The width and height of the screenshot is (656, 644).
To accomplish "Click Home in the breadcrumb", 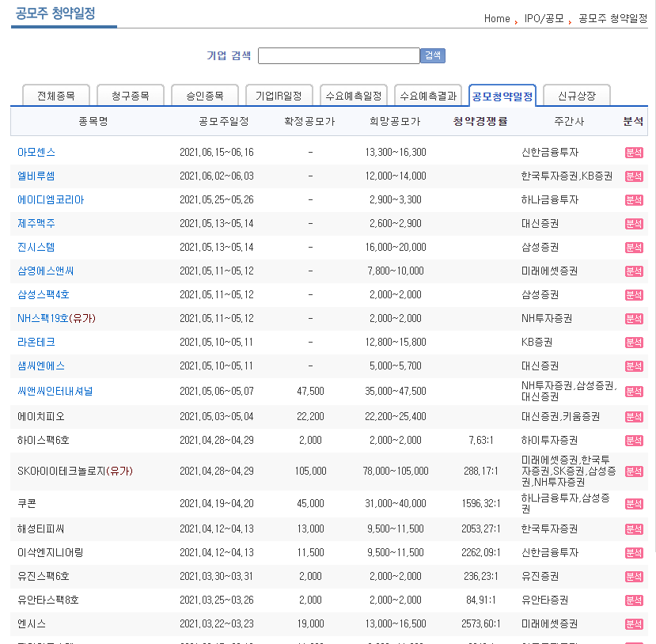I will (x=497, y=18).
